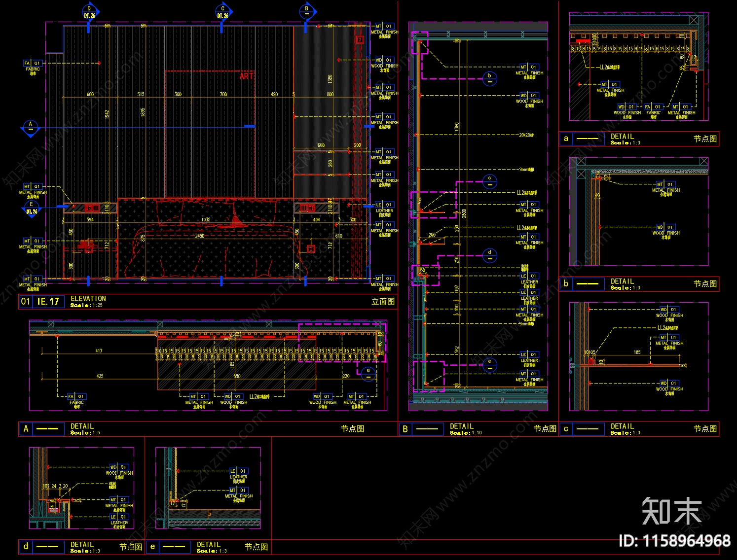Click the section marker C at top
Image resolution: width=737 pixels, height=560 pixels.
[223, 12]
